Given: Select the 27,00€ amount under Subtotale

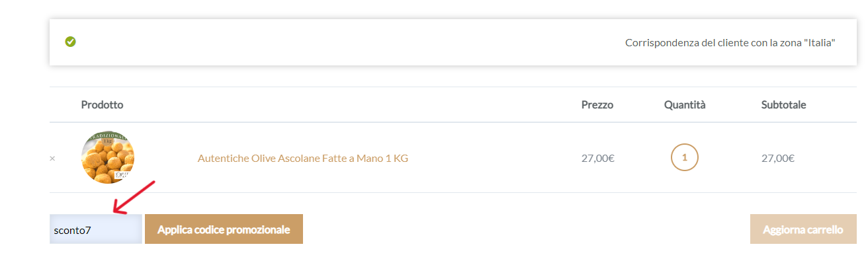Looking at the screenshot, I should [778, 159].
